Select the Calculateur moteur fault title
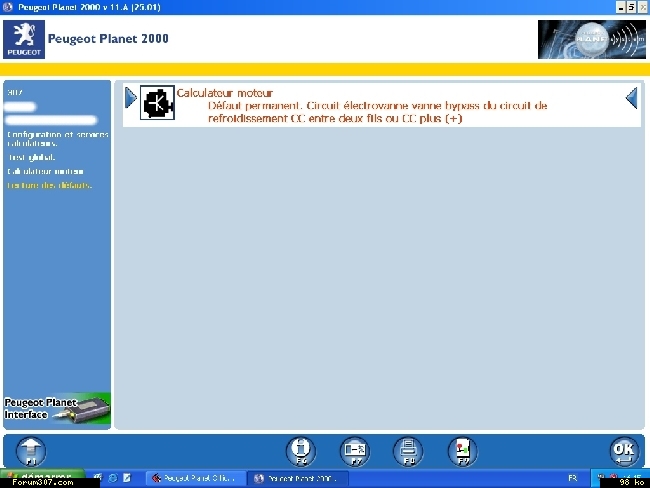 tap(225, 93)
